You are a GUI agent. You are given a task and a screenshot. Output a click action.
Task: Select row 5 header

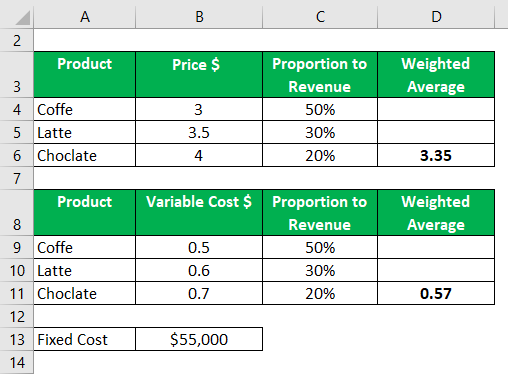pos(17,132)
